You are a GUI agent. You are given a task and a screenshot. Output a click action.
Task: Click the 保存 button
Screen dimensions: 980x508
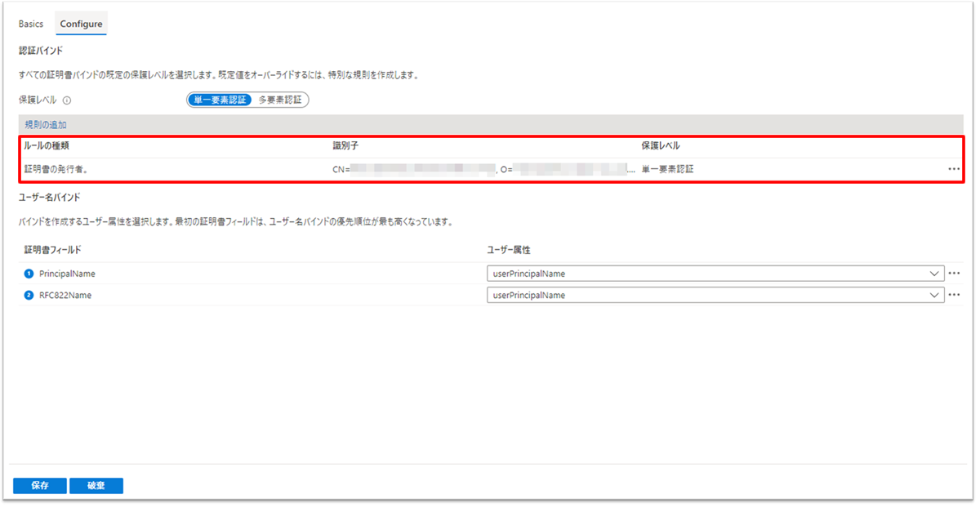click(39, 485)
